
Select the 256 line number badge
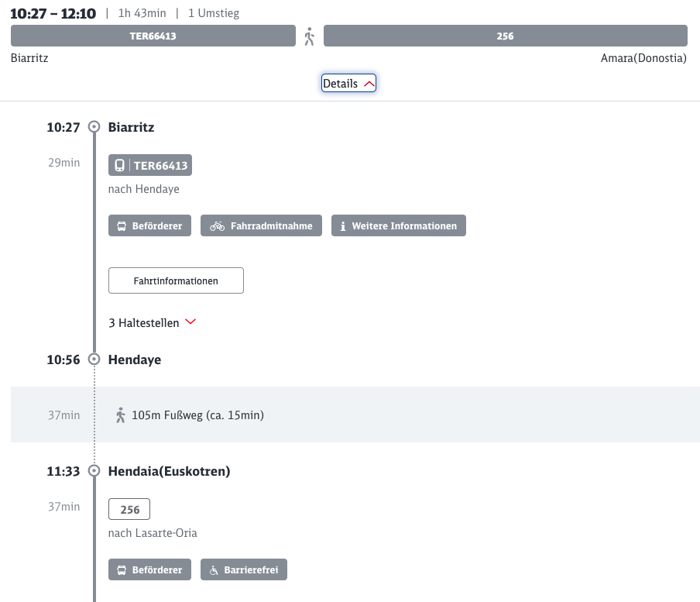[129, 510]
